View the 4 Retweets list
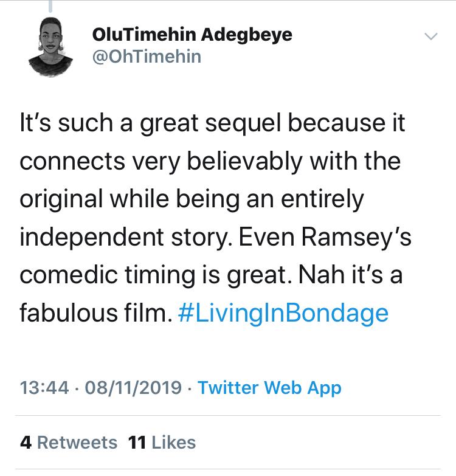This screenshot has width=456, height=476. tap(69, 442)
